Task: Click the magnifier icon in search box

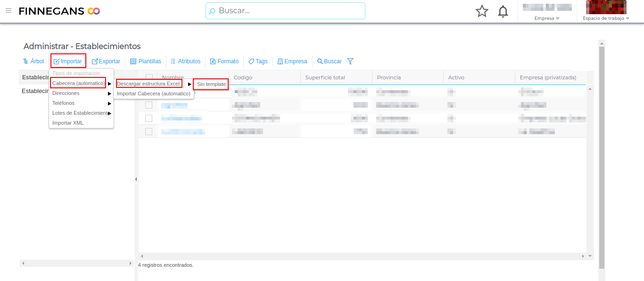Action: coord(212,11)
